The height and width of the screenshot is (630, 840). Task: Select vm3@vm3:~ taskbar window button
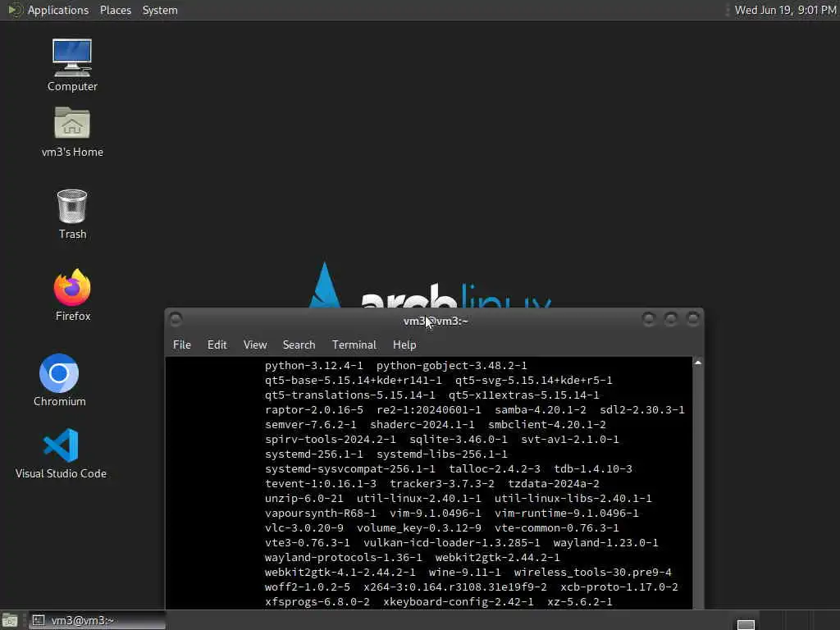click(97, 620)
